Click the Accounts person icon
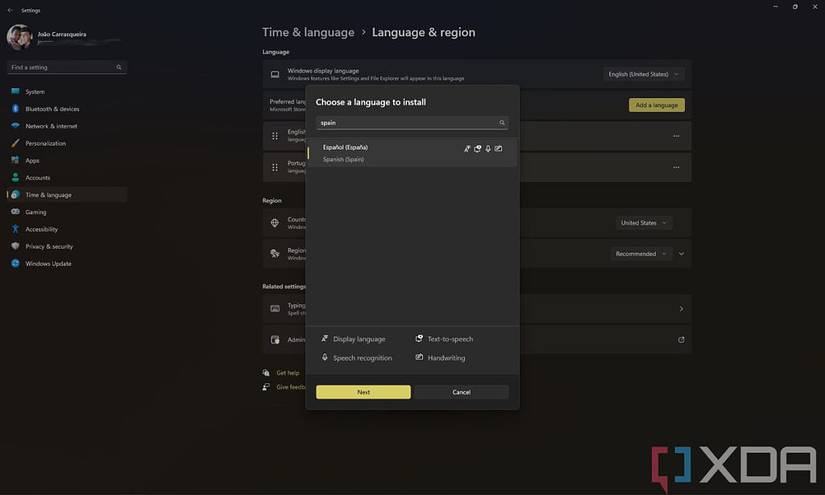The image size is (825, 495). (x=15, y=177)
